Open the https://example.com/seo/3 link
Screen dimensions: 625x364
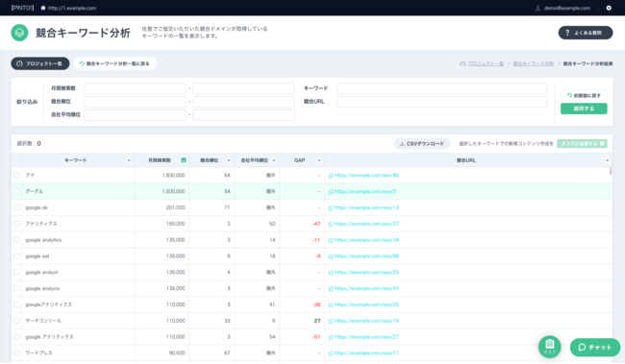pos(365,192)
